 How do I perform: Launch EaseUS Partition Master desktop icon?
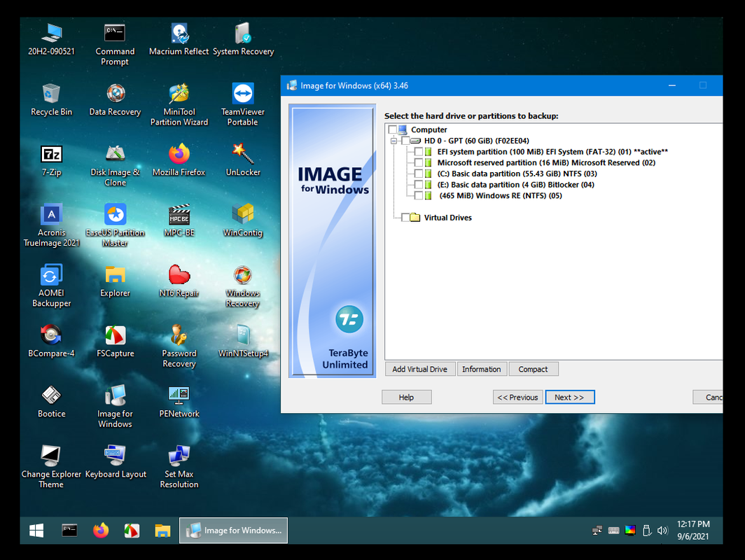coord(115,225)
